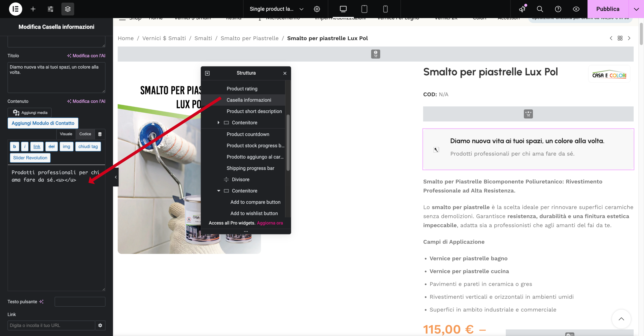This screenshot has width=644, height=336.
Task: Click the Home breadcrumb link
Action: pyautogui.click(x=126, y=38)
